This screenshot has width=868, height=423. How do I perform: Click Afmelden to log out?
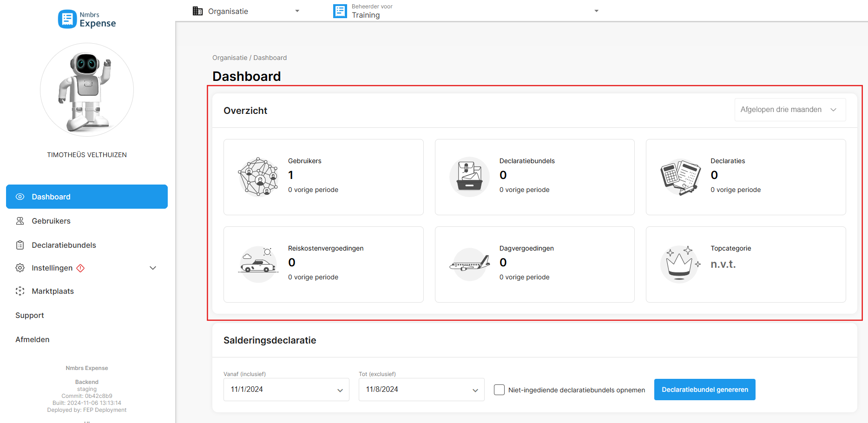(x=33, y=339)
